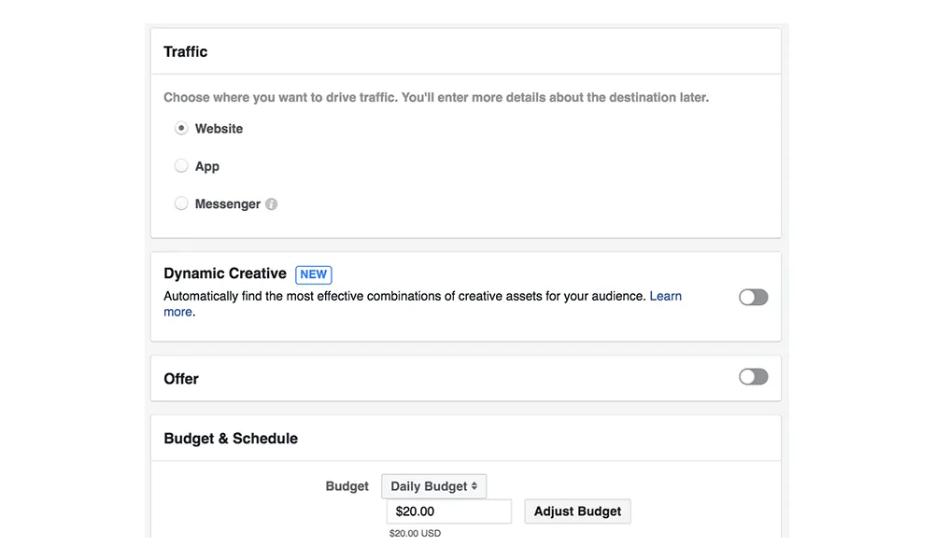Enable the Dynamic Creative switch
The height and width of the screenshot is (560, 934).
click(x=753, y=297)
